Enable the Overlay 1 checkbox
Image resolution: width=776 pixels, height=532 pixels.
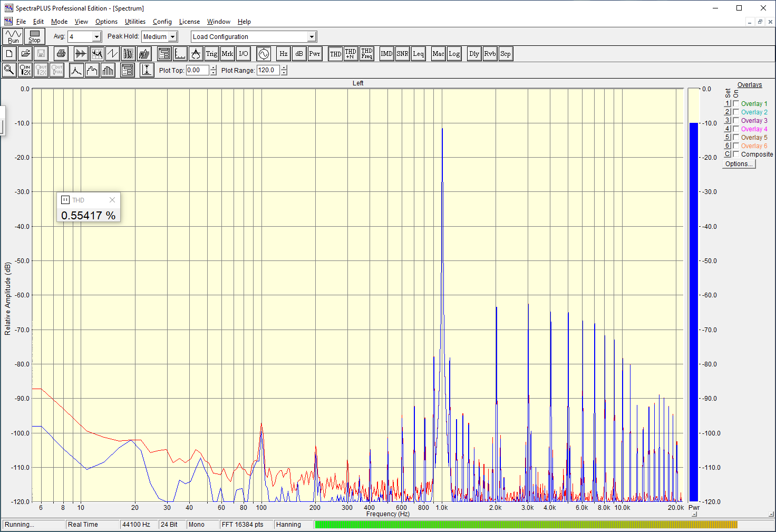pos(736,103)
